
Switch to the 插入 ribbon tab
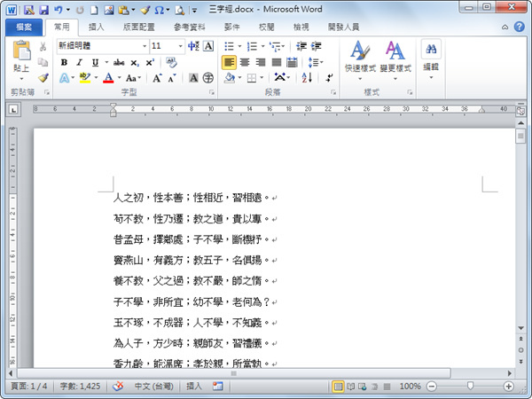(x=97, y=27)
